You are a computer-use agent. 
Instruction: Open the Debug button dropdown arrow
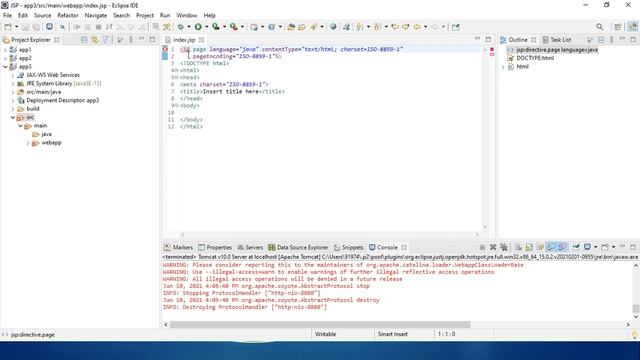point(189,27)
